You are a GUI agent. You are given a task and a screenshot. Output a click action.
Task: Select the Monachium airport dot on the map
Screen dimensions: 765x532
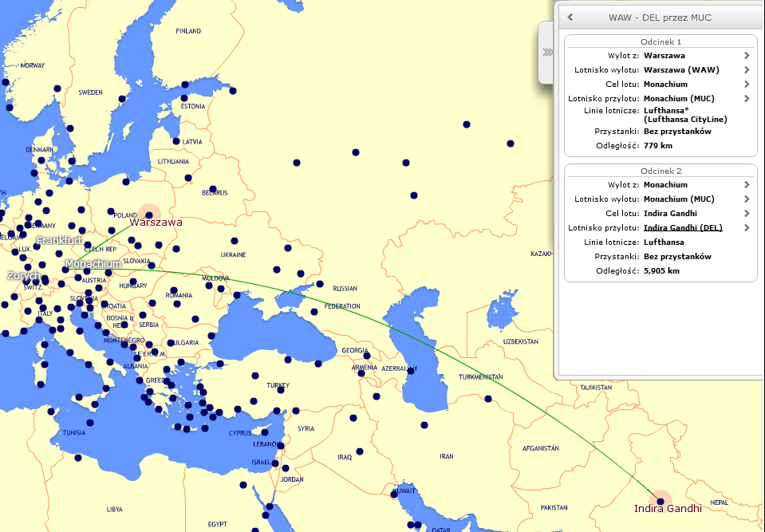click(65, 269)
